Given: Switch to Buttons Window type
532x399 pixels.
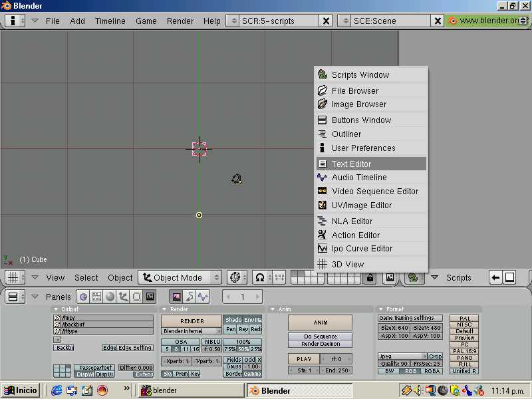Looking at the screenshot, I should [x=371, y=120].
